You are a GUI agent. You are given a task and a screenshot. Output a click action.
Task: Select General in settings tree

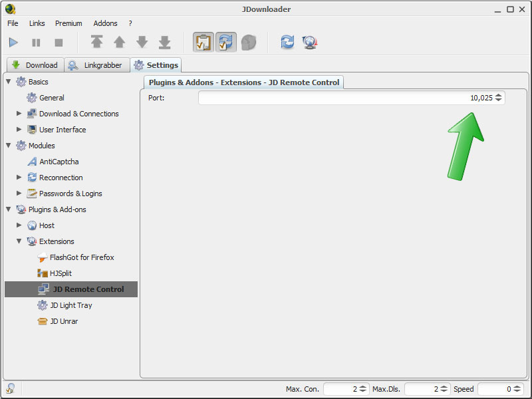pos(52,98)
